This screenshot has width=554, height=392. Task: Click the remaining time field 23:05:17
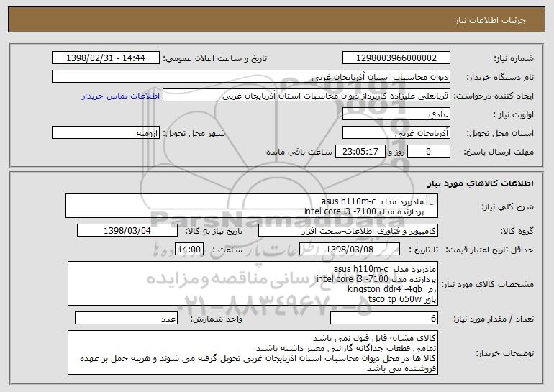click(x=360, y=151)
